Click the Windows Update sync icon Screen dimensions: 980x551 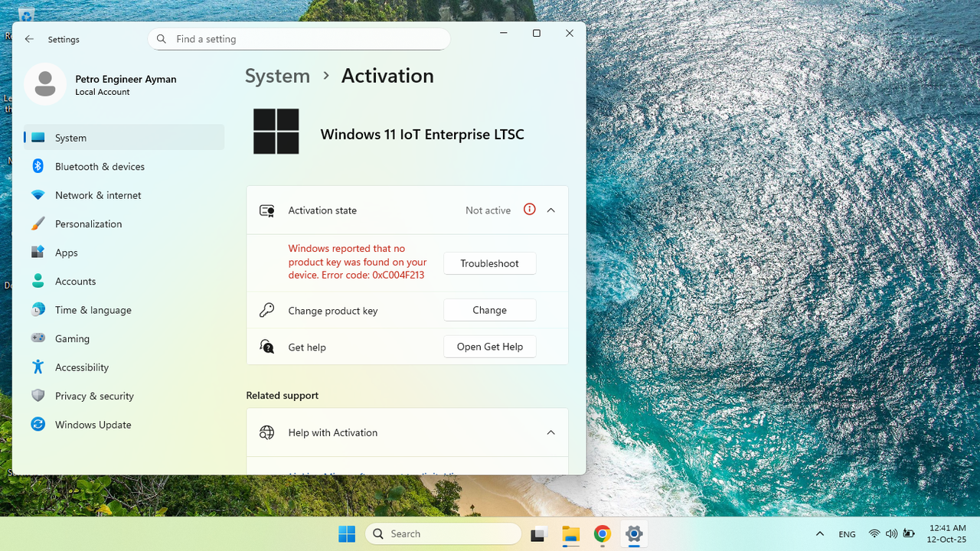pos(38,425)
